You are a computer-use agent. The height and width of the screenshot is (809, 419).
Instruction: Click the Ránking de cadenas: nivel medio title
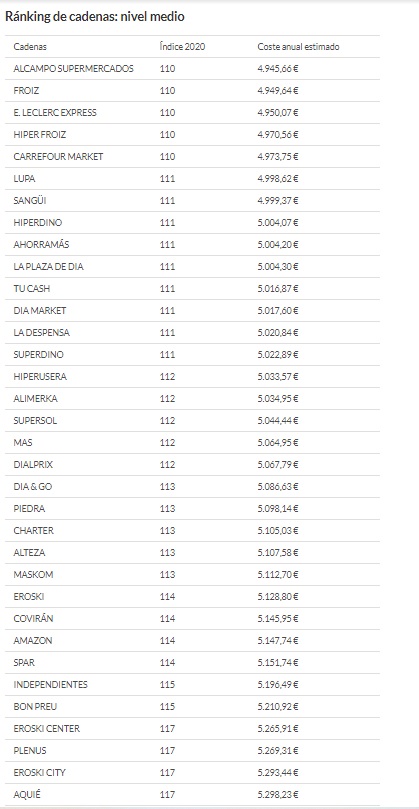click(94, 17)
